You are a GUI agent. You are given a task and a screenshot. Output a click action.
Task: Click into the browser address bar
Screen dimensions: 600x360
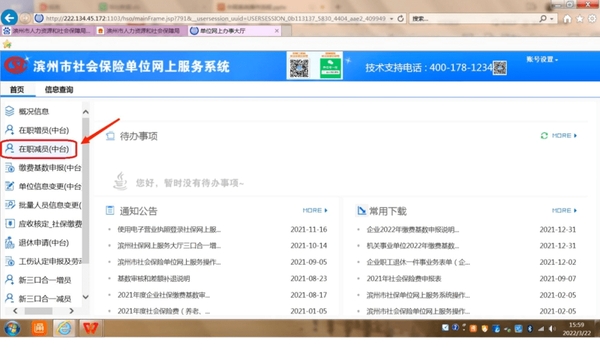pos(216,18)
